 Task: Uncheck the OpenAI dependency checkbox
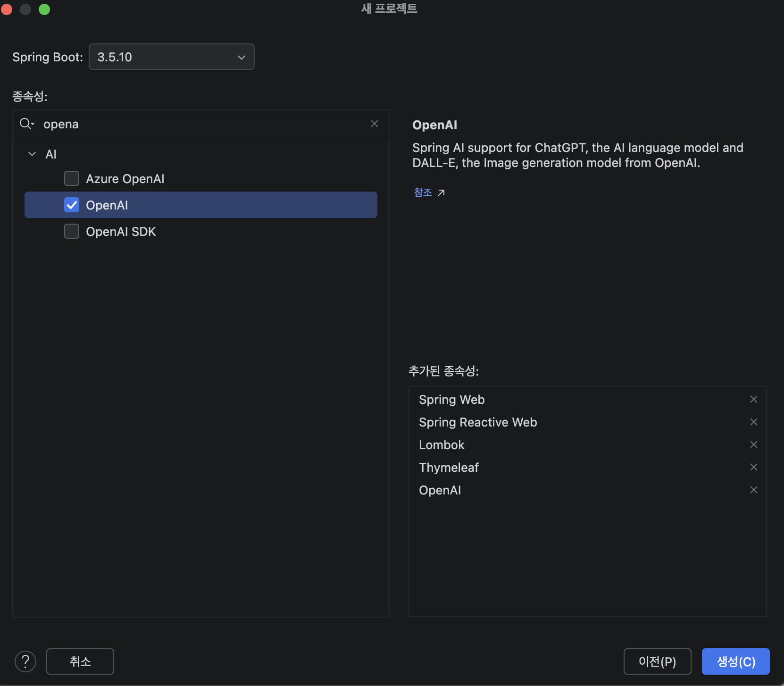72,205
